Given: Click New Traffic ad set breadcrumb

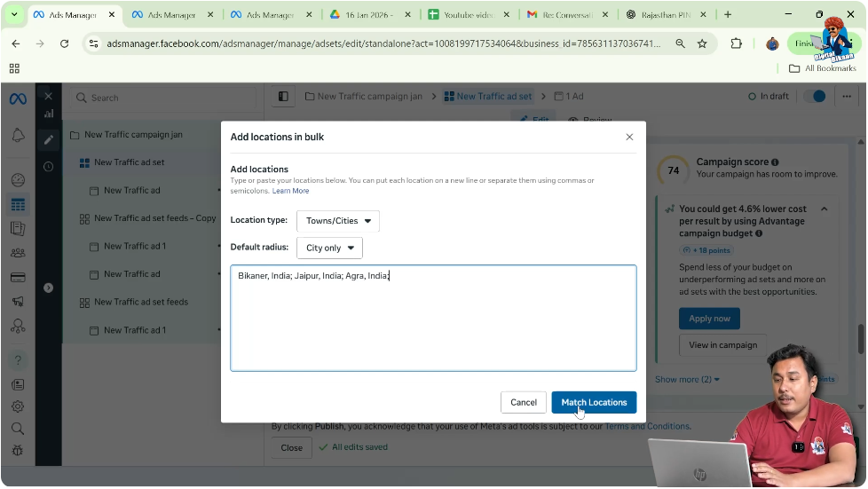Looking at the screenshot, I should pos(488,97).
